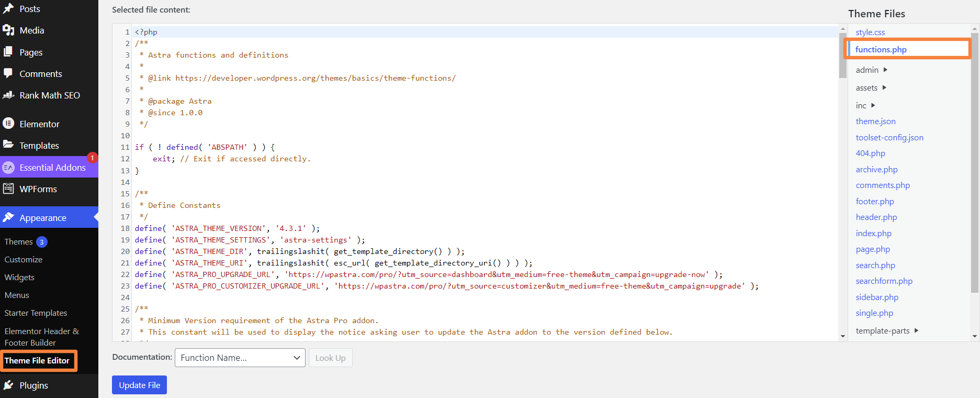This screenshot has width=980, height=398.
Task: Go to the Themes submenu
Action: pos(18,241)
